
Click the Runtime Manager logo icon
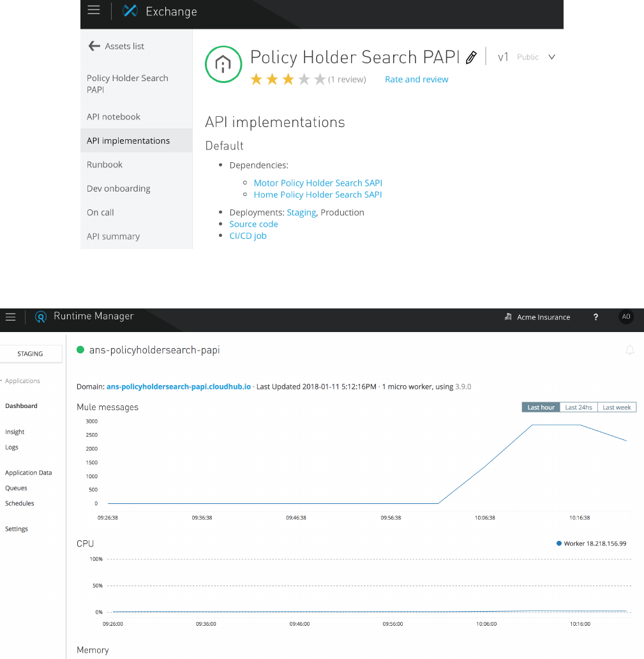41,317
